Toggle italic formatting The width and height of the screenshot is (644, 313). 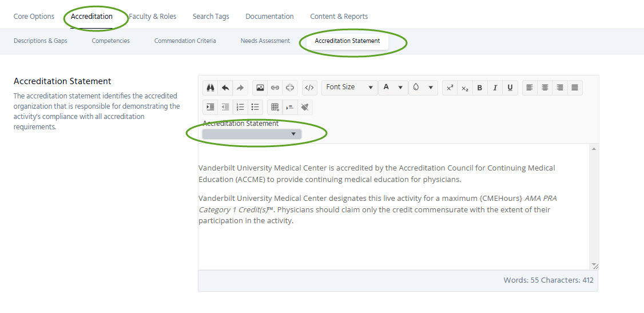click(495, 88)
